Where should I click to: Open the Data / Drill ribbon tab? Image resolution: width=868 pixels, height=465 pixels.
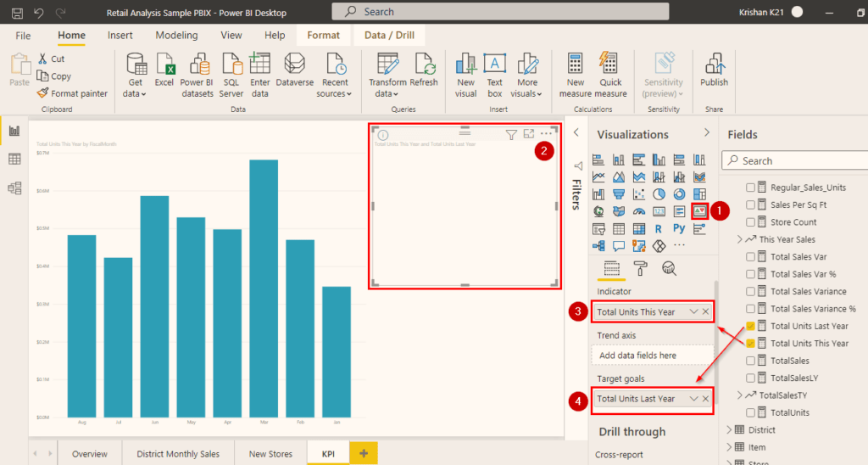[x=389, y=36]
